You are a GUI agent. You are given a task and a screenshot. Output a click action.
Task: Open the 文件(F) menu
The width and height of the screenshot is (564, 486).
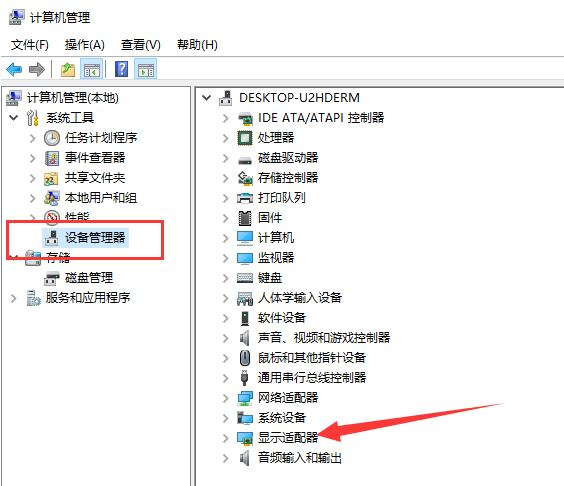(29, 45)
